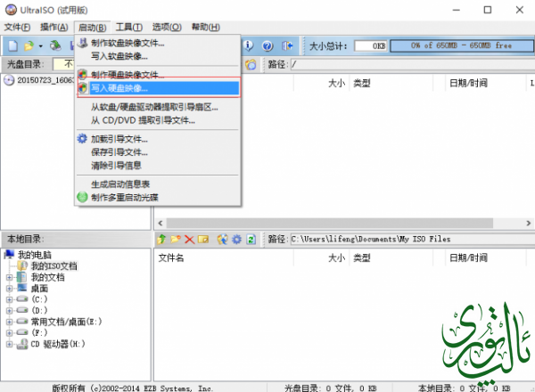Click the lower 日期/时间 column header
The width and height of the screenshot is (535, 392).
[x=468, y=258]
